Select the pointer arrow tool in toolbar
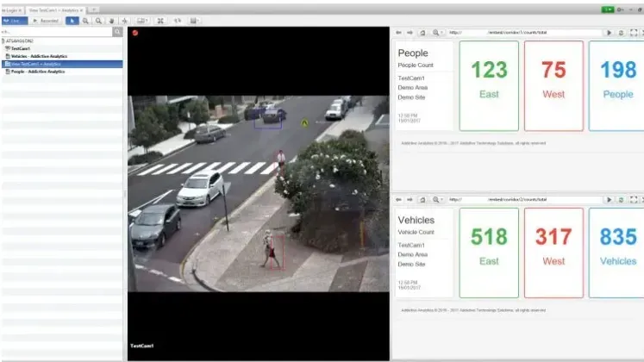The image size is (644, 362). click(72, 20)
